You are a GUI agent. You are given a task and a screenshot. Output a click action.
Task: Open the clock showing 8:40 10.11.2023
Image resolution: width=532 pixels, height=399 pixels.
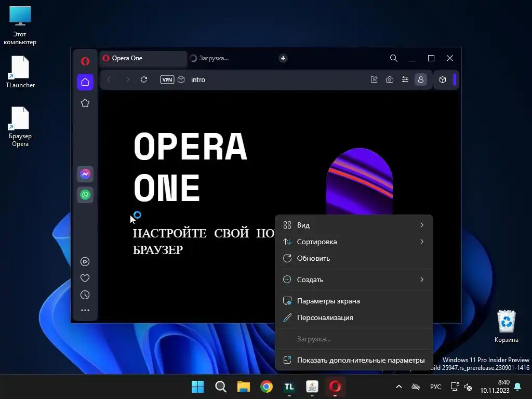coord(495,387)
